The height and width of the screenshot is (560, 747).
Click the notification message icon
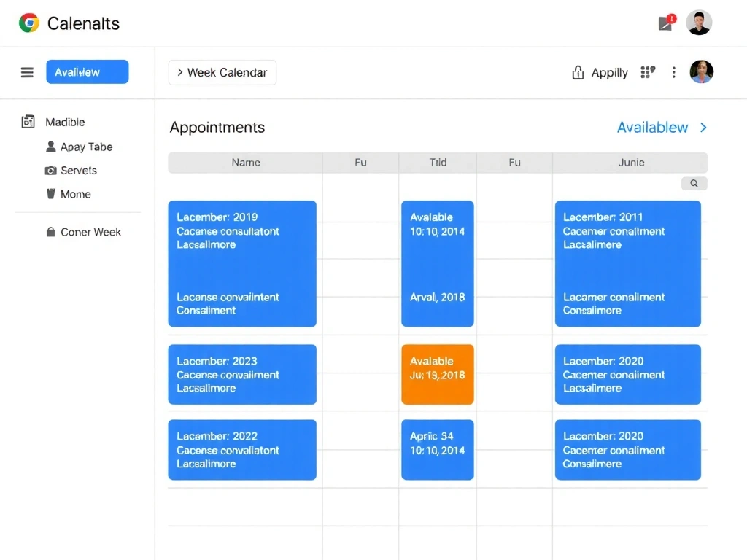tap(666, 23)
